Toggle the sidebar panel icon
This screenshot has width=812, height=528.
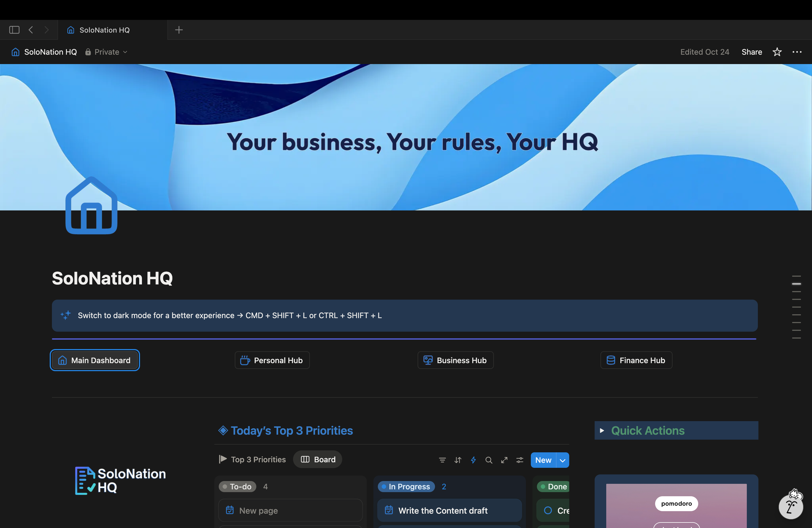14,30
